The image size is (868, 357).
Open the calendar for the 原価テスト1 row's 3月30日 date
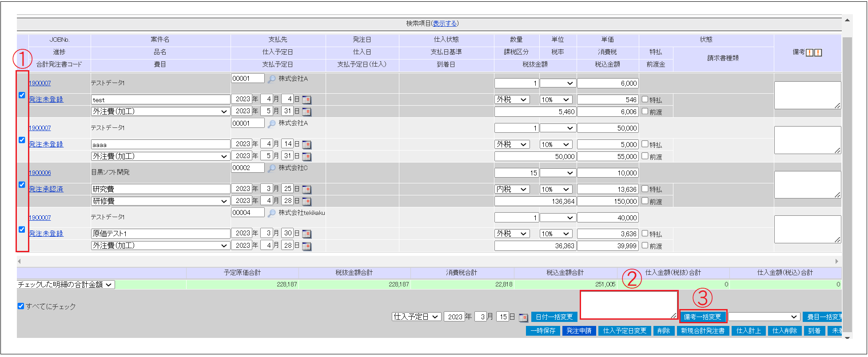(x=307, y=234)
